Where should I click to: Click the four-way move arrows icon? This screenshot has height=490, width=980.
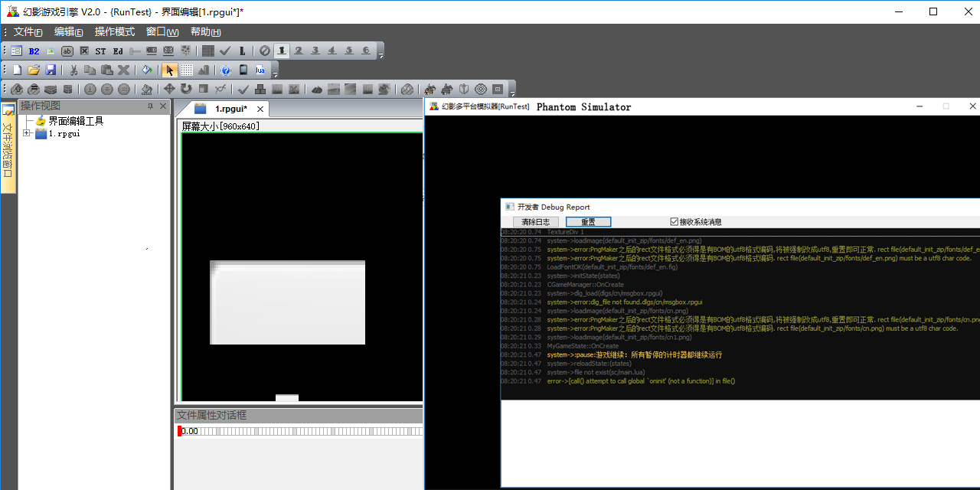click(170, 90)
